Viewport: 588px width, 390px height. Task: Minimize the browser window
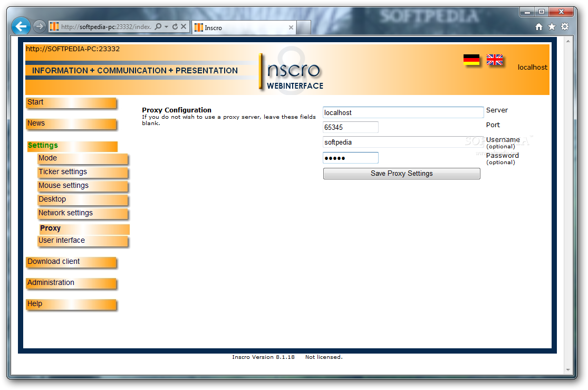click(x=527, y=12)
